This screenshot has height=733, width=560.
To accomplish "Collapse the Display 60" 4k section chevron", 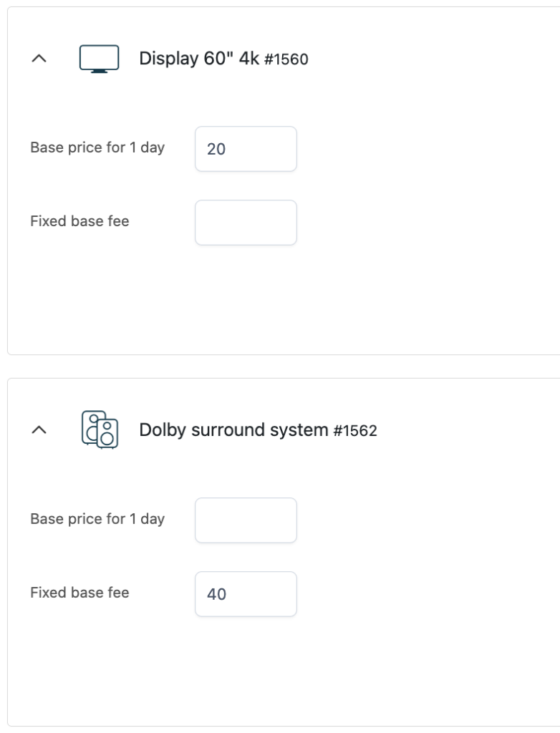I will point(39,59).
